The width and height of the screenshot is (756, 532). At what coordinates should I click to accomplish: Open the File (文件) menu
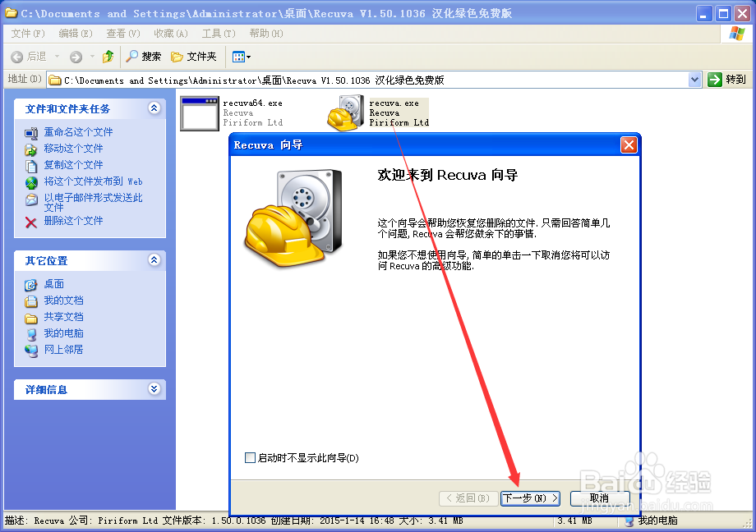(28, 33)
